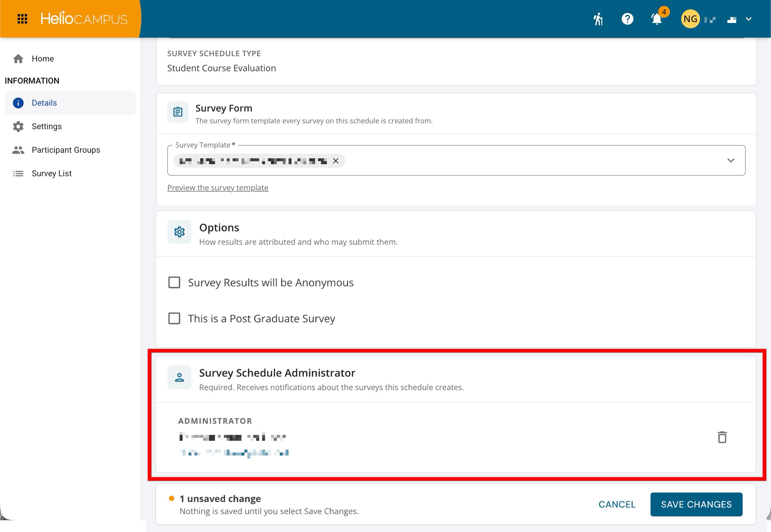Image resolution: width=771 pixels, height=532 pixels.
Task: Check This is a Post Graduate Survey
Action: (174, 318)
